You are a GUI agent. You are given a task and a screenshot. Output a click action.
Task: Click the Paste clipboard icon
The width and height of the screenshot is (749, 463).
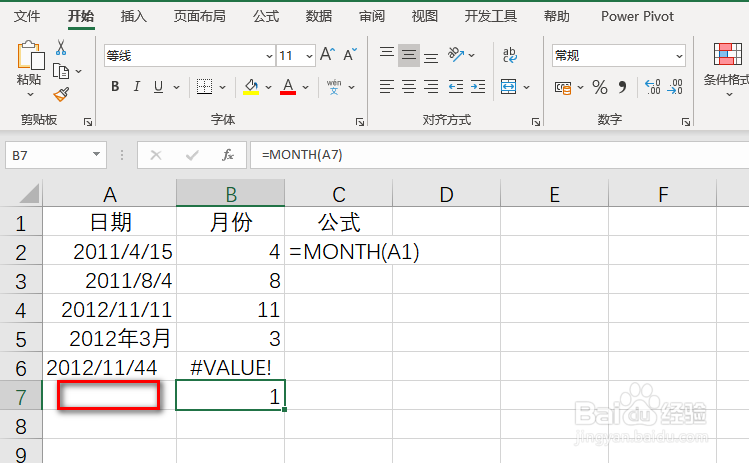[x=31, y=55]
